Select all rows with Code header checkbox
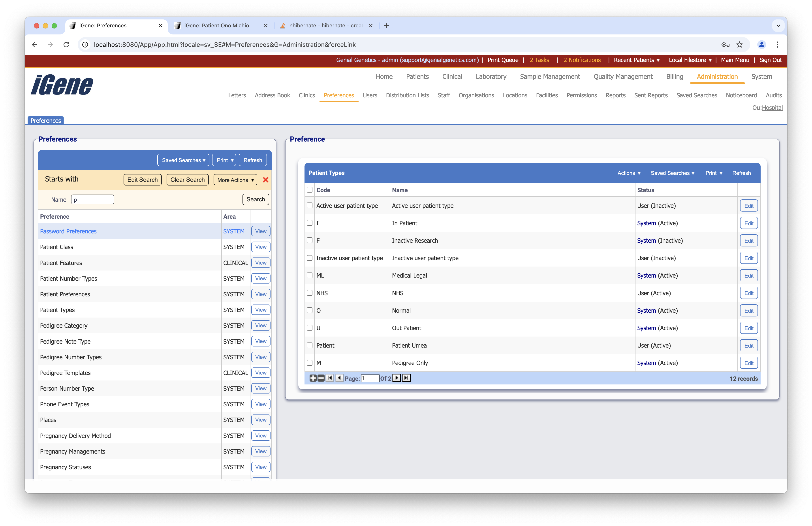812x526 pixels. 309,190
